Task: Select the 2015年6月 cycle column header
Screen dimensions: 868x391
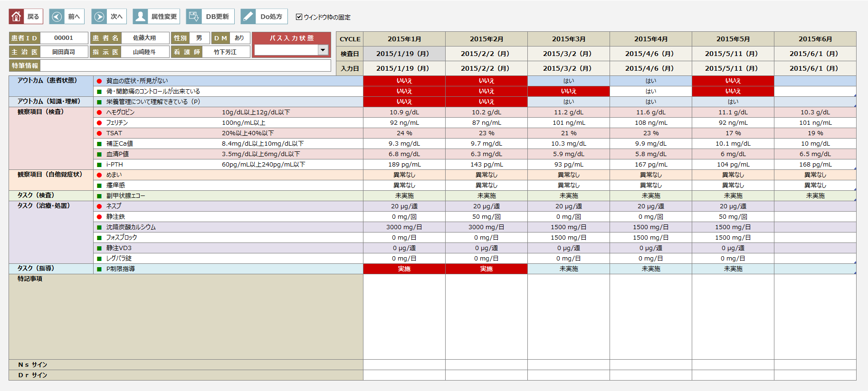Action: (x=815, y=39)
